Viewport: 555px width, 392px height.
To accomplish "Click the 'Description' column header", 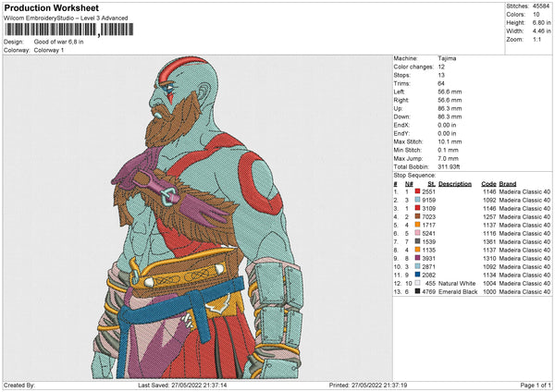I will click(x=455, y=184).
